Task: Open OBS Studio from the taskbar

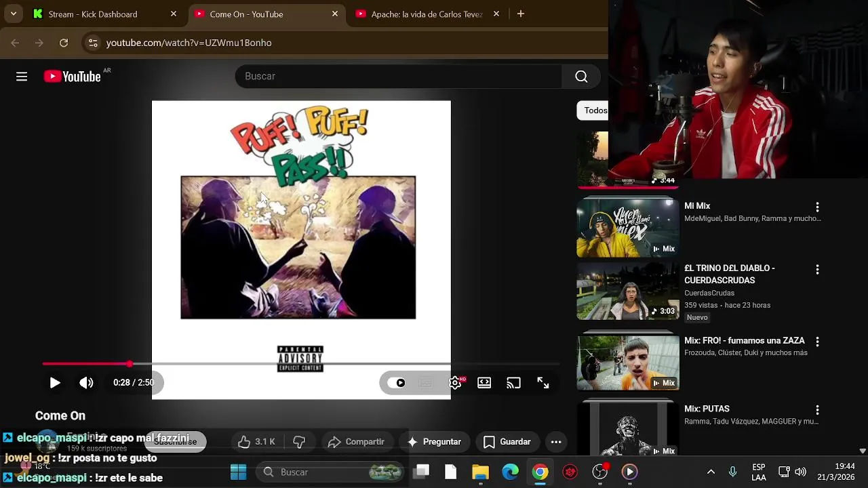Action: coord(600,472)
